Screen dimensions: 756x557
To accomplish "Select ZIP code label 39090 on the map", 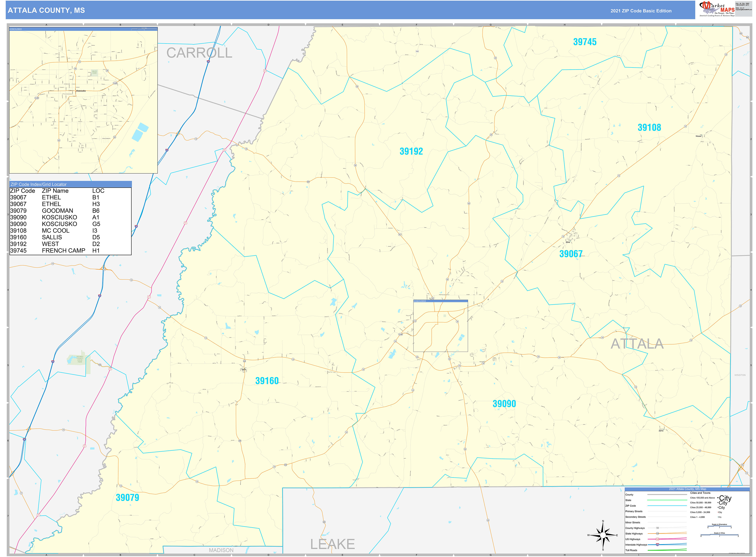I will tap(504, 403).
